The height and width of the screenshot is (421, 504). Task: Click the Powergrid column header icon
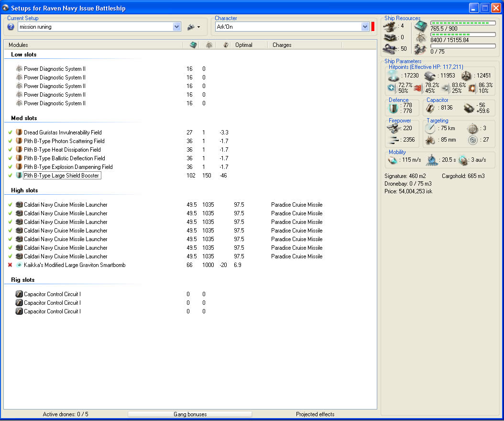point(209,45)
